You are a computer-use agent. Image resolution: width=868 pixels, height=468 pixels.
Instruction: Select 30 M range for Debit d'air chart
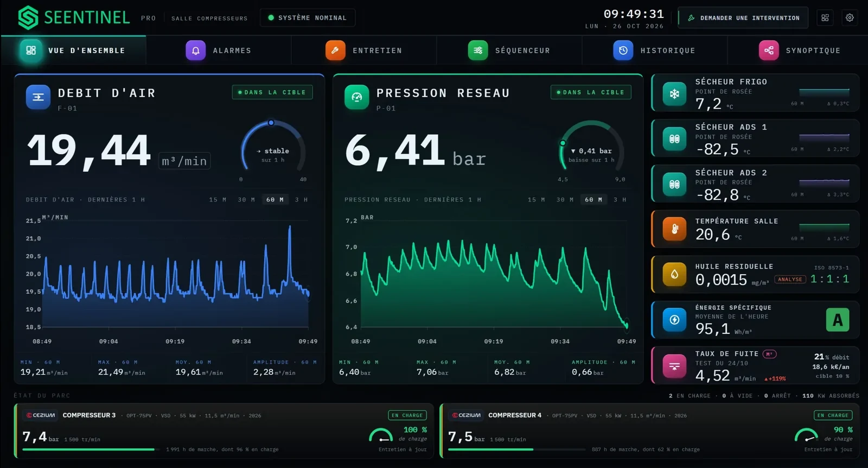coord(246,200)
